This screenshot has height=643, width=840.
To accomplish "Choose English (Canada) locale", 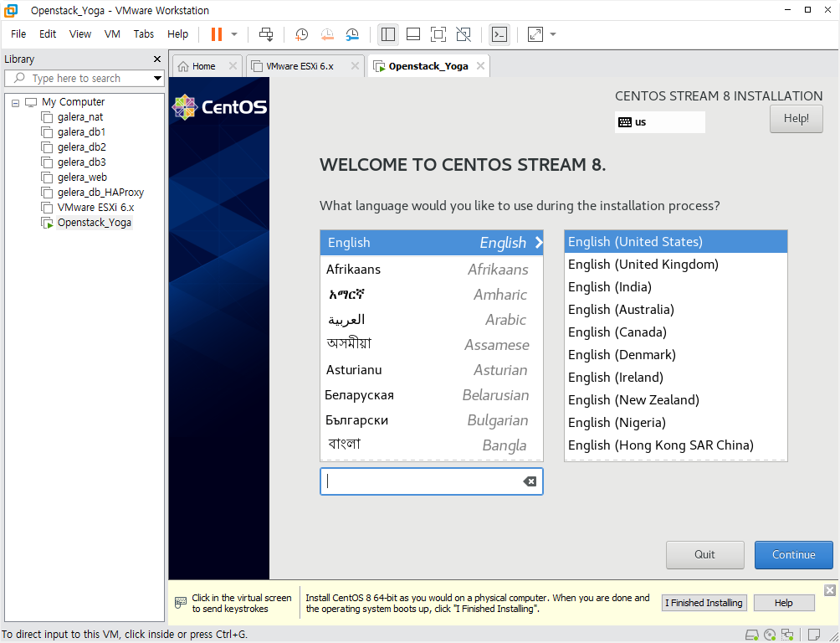I will point(675,332).
